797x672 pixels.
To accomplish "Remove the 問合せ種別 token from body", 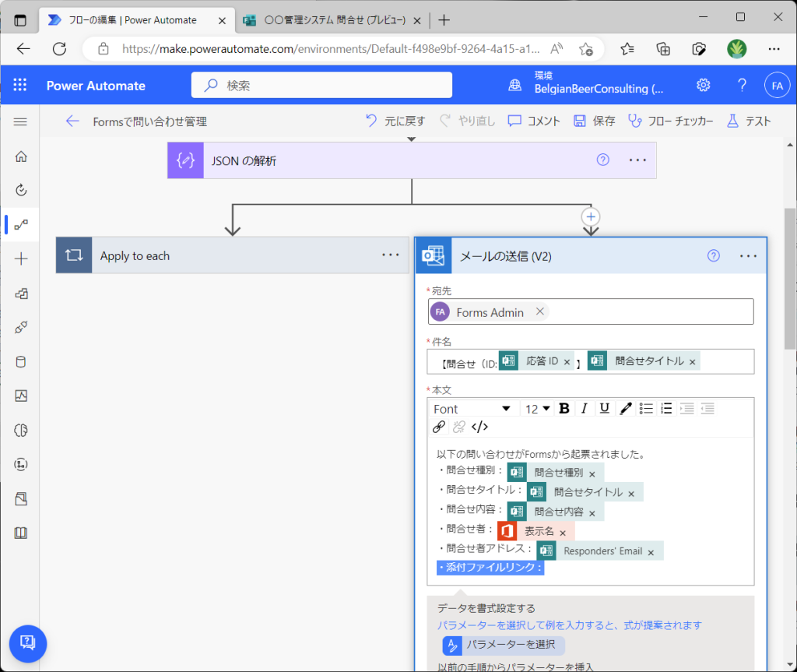I will (592, 474).
